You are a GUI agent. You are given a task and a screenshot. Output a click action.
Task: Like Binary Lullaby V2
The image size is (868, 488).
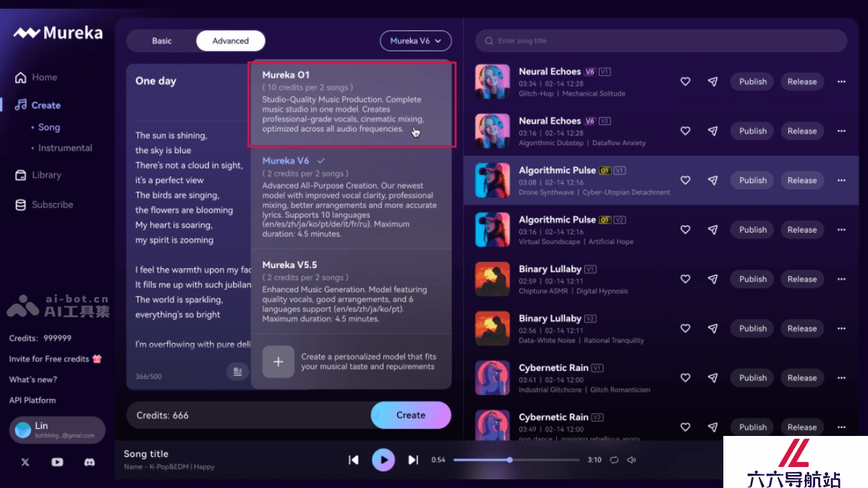685,328
